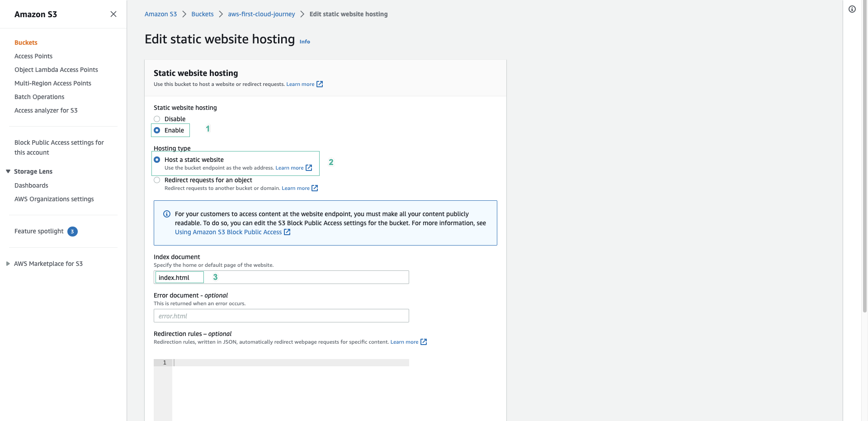
Task: Select the Enable radio button
Action: 157,130
